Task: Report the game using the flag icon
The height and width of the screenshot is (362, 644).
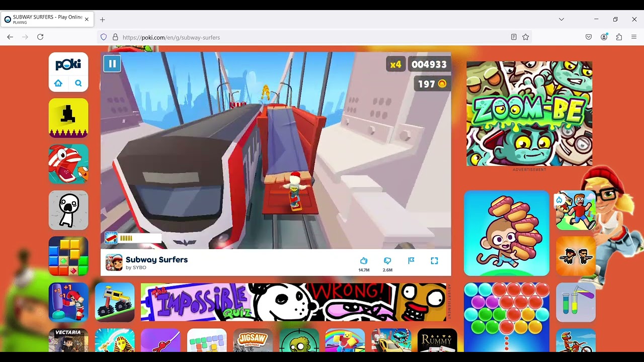Action: click(x=411, y=260)
